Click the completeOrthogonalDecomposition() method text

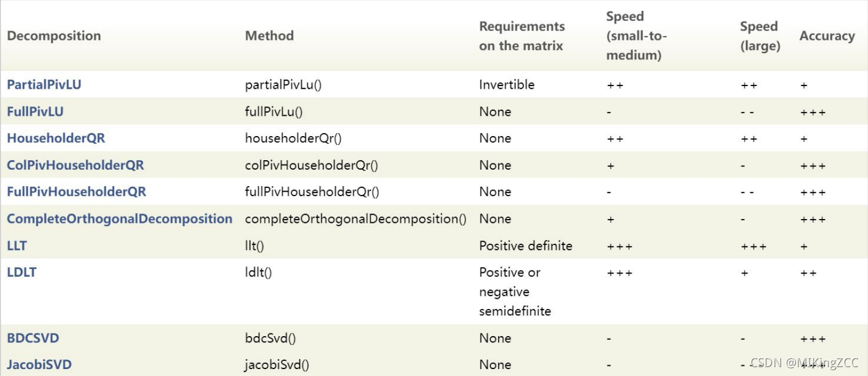(x=355, y=219)
